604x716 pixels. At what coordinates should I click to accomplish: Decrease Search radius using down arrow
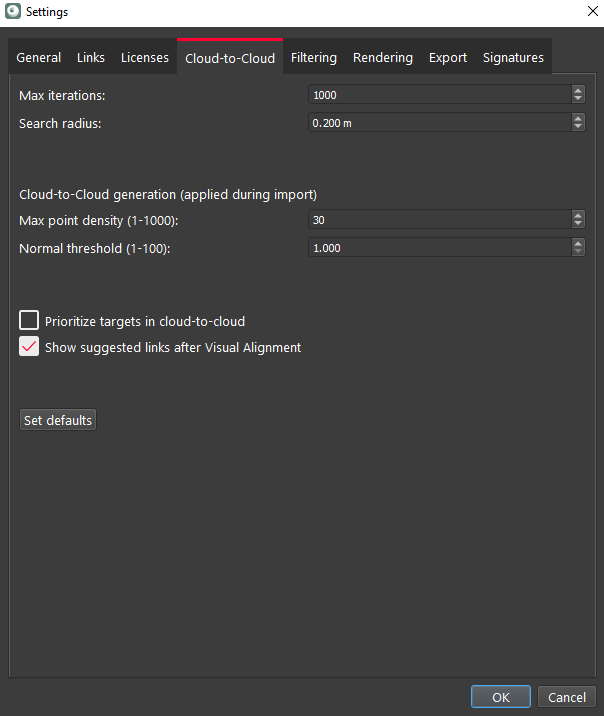(x=578, y=127)
